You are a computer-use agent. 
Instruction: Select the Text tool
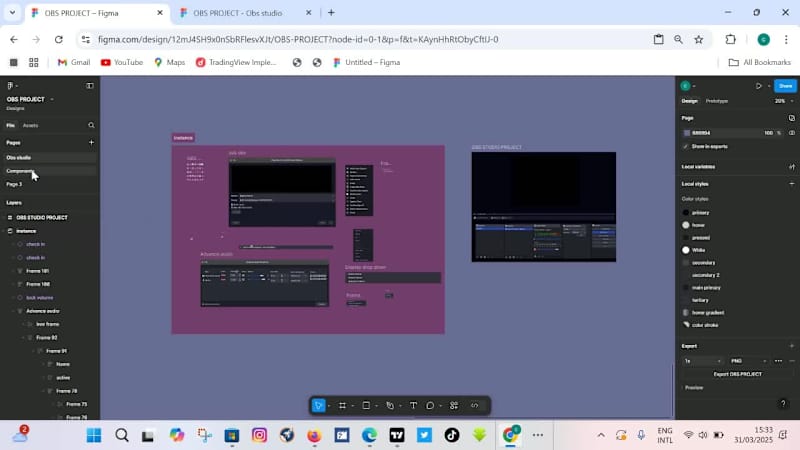pyautogui.click(x=413, y=406)
